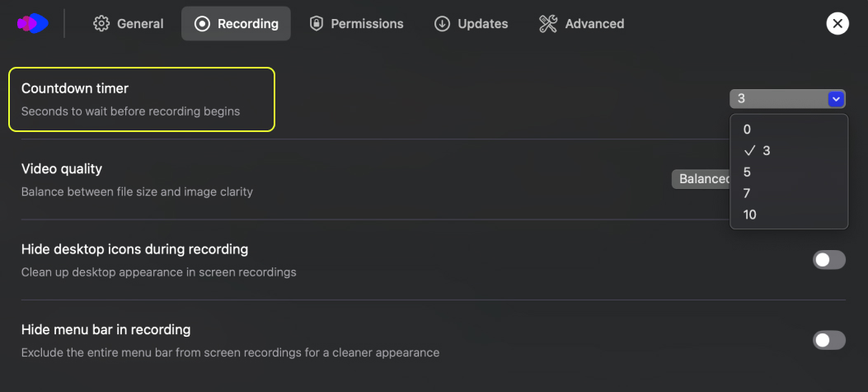Close the settings window
Image resolution: width=868 pixels, height=392 pixels.
[838, 23]
